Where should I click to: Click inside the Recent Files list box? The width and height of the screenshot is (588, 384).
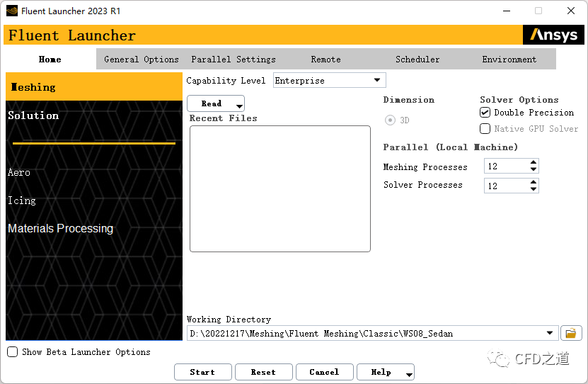(280, 188)
